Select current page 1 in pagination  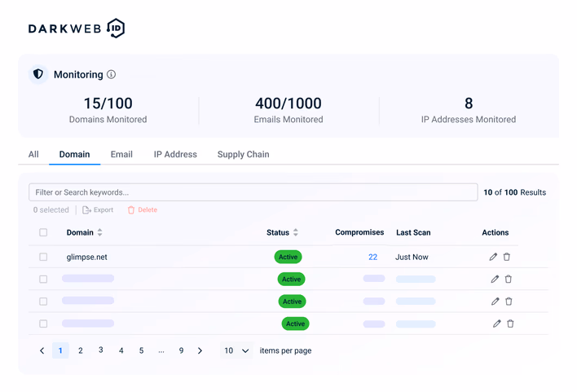(60, 350)
